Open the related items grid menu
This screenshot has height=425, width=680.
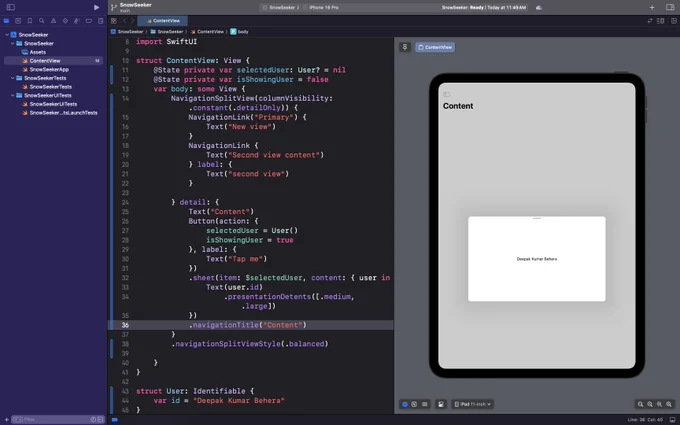pos(114,21)
